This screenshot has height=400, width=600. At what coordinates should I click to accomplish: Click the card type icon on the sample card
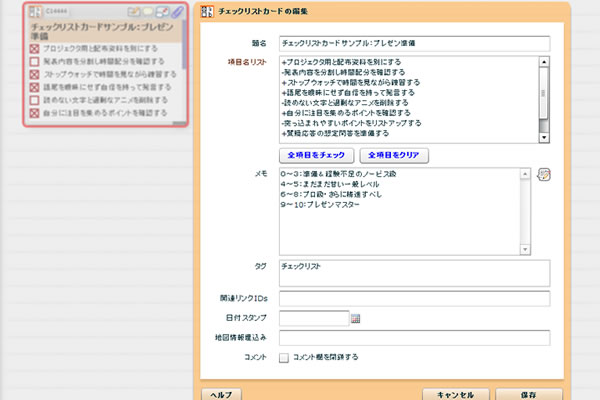pos(34,11)
